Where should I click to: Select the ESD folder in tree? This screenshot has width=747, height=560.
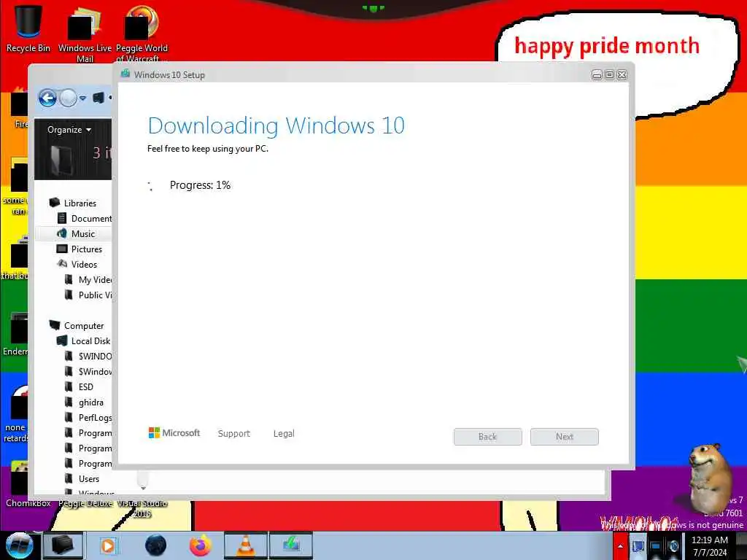coord(86,386)
